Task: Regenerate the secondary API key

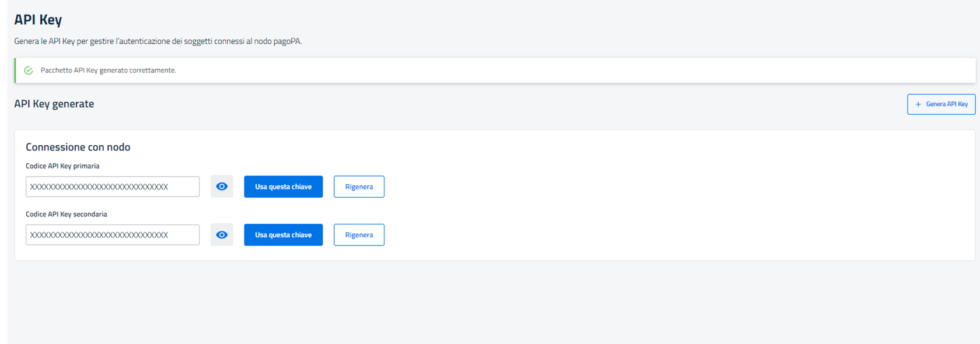Action: click(359, 235)
